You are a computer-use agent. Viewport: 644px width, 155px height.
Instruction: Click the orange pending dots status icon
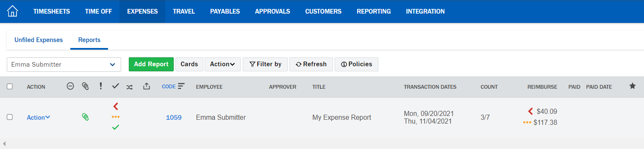click(x=116, y=117)
